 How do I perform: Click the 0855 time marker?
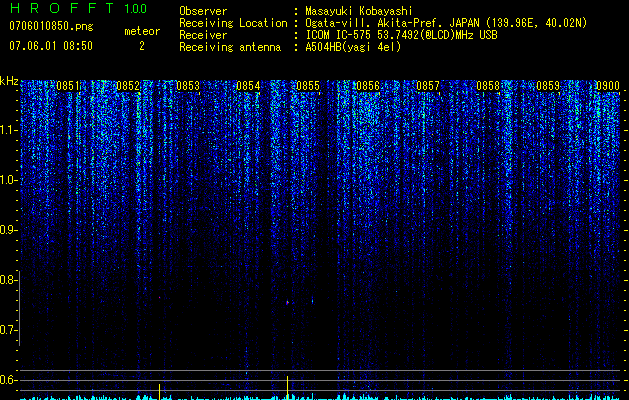click(308, 86)
